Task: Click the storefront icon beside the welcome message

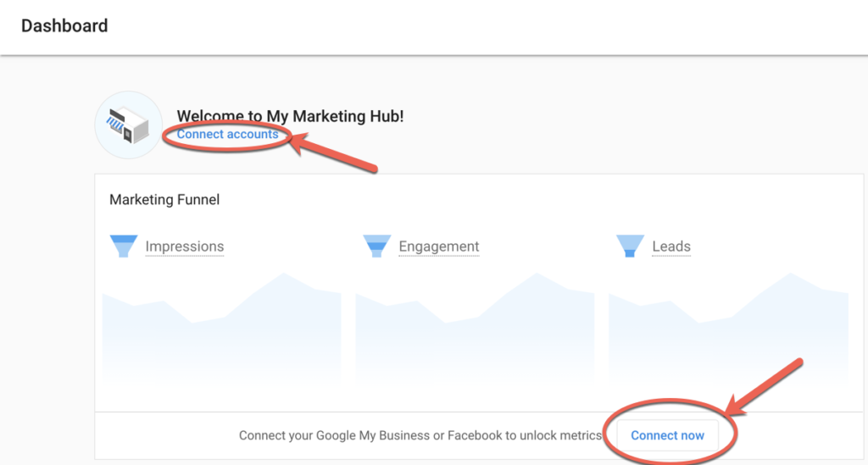Action: (128, 125)
